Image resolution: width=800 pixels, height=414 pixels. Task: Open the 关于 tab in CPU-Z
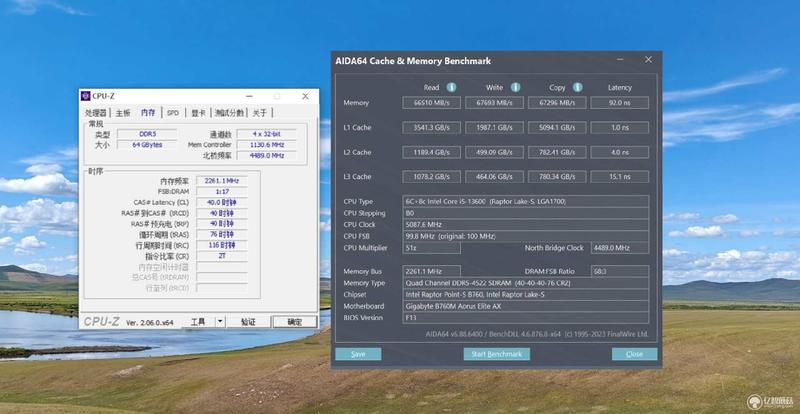coord(260,113)
